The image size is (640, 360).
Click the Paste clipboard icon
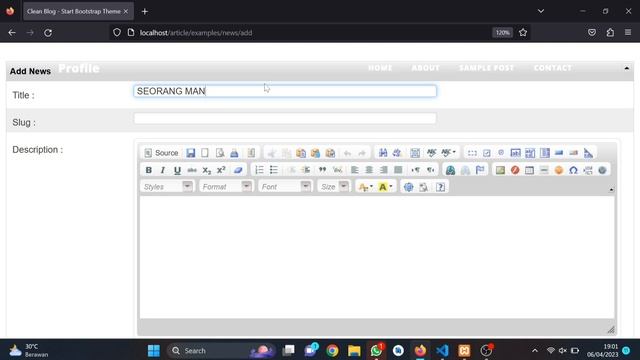pyautogui.click(x=301, y=153)
